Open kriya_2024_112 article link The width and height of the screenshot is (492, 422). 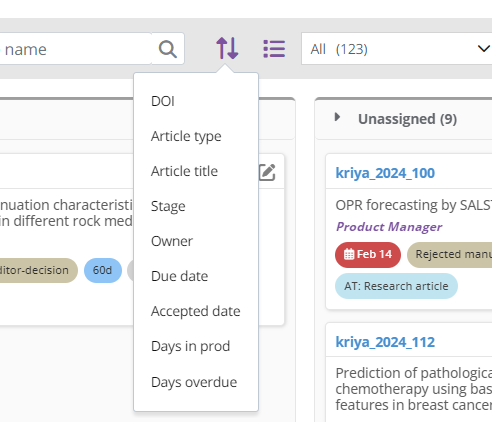tap(385, 342)
